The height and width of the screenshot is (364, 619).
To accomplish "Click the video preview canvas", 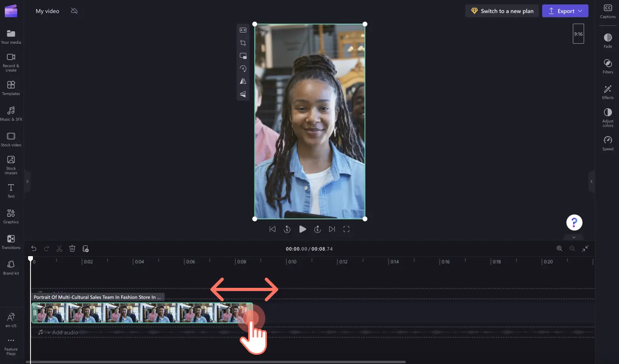I will [x=309, y=121].
